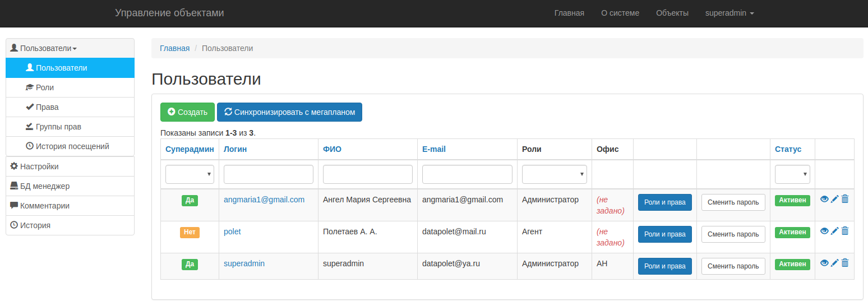Expand the superadmin account menu
868x301 pixels.
[729, 13]
